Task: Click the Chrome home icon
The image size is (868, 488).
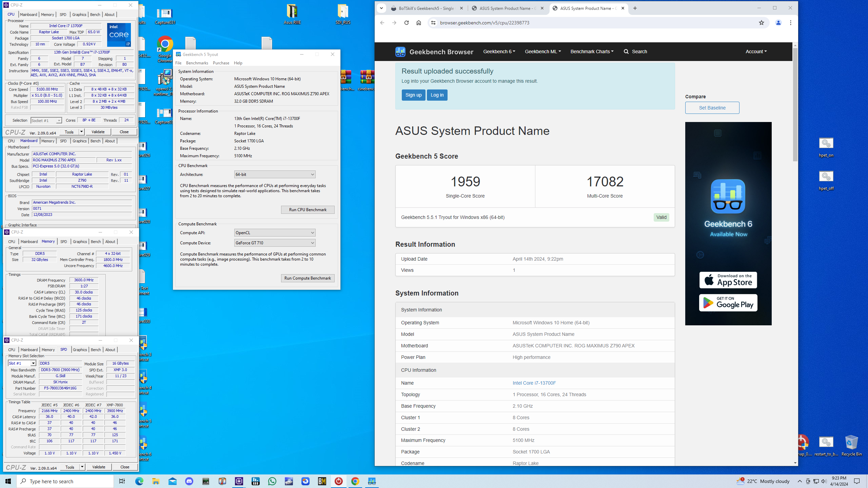Action: 419,23
